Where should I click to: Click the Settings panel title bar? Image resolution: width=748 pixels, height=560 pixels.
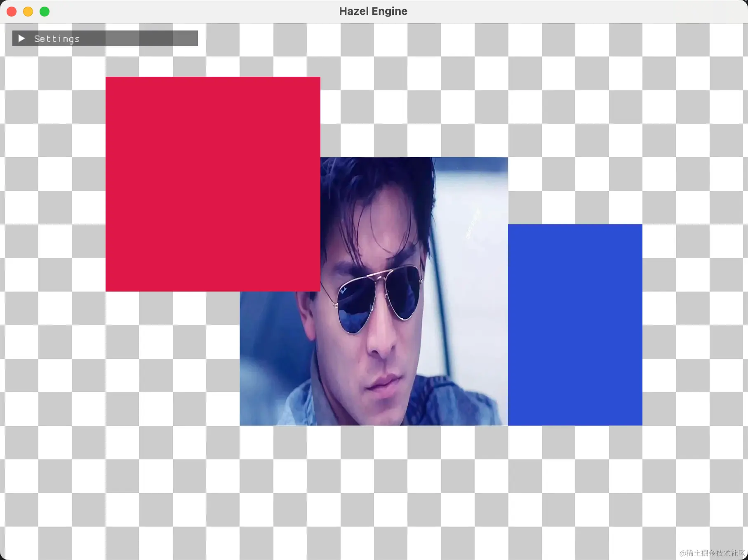105,38
